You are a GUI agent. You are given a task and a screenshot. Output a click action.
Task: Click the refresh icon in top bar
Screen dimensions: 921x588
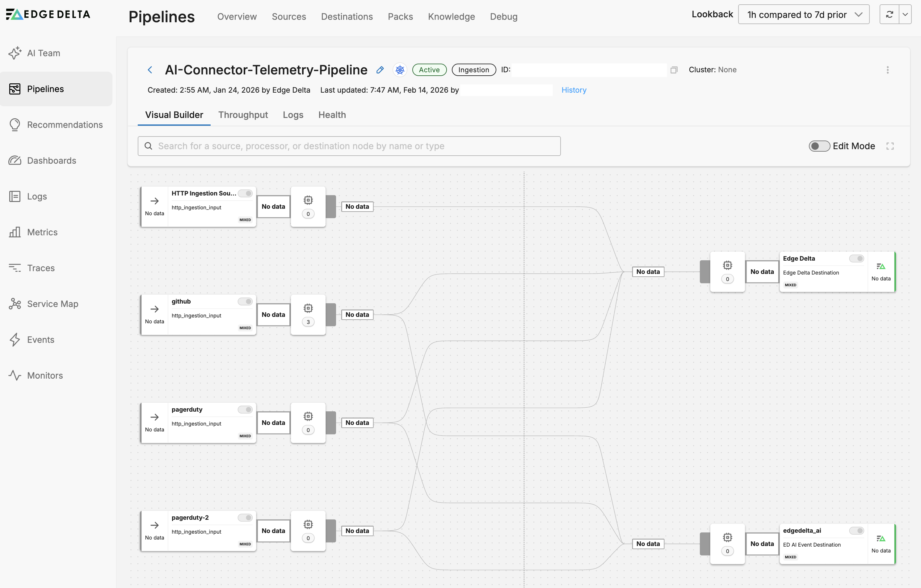click(x=889, y=15)
